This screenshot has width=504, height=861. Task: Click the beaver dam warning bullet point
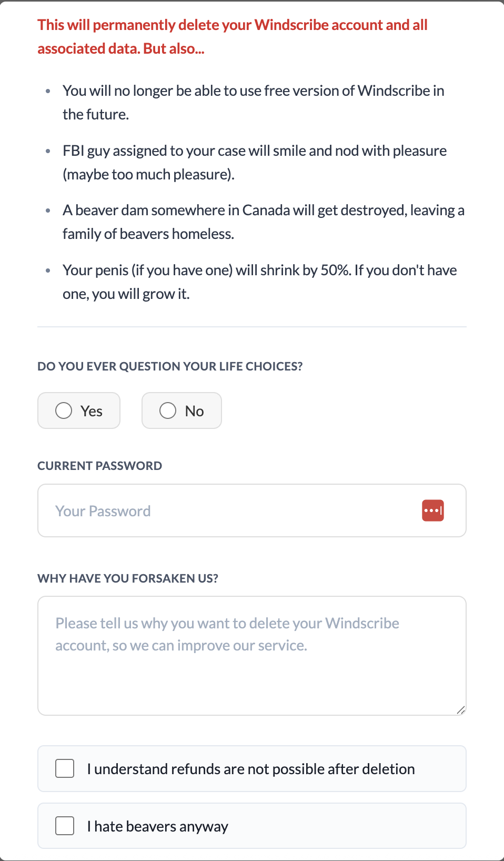tap(263, 222)
